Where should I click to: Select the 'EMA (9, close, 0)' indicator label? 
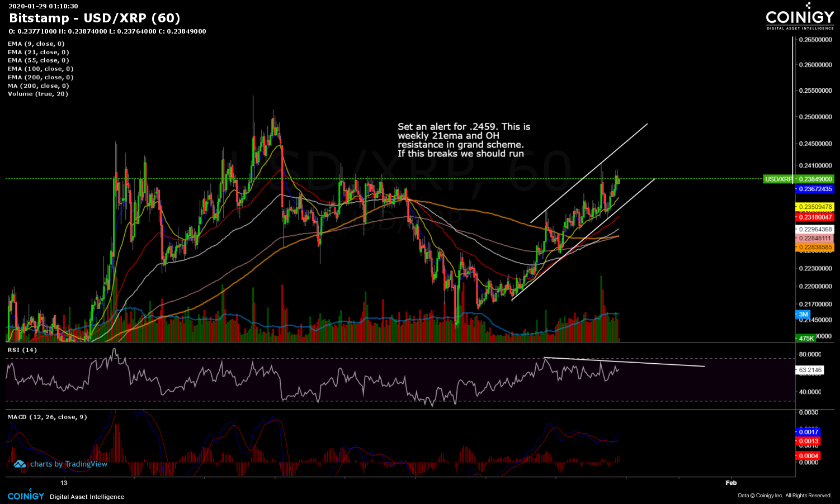pos(36,44)
